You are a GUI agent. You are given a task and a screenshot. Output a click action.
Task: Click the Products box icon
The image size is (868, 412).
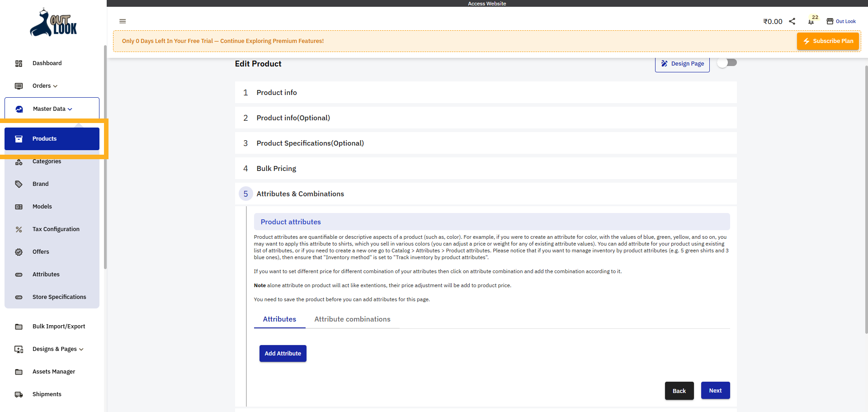(19, 139)
